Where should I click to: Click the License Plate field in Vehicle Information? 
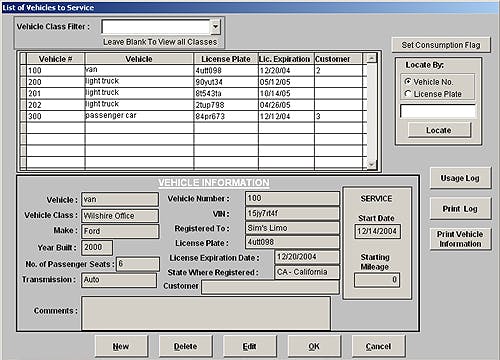[x=292, y=242]
